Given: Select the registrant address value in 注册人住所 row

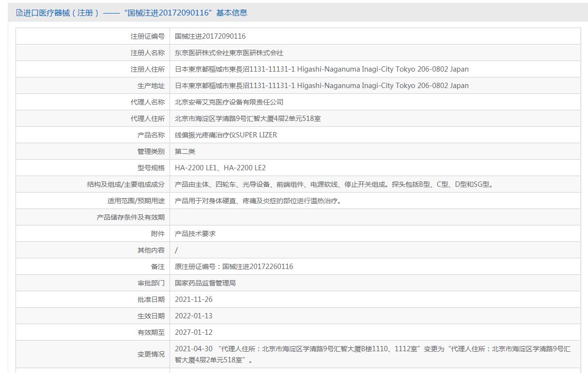Looking at the screenshot, I should coord(322,69).
